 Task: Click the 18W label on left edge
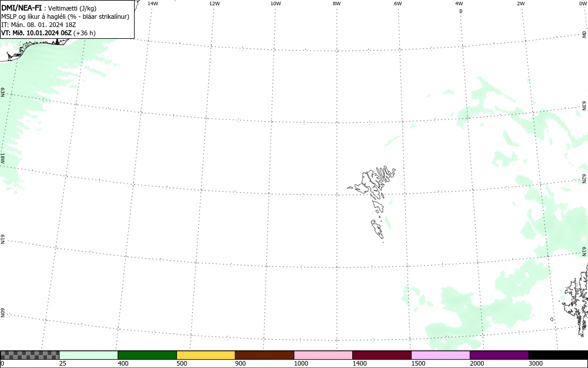(x=2, y=158)
